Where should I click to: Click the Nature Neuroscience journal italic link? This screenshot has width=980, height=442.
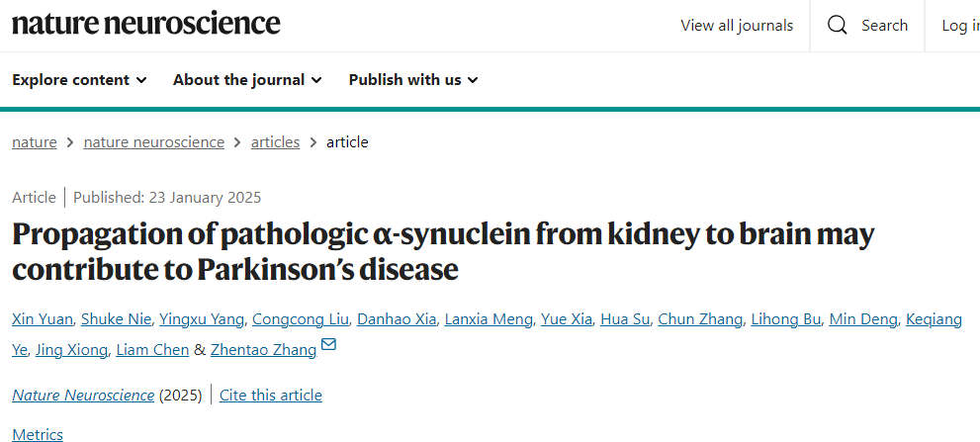pos(83,396)
